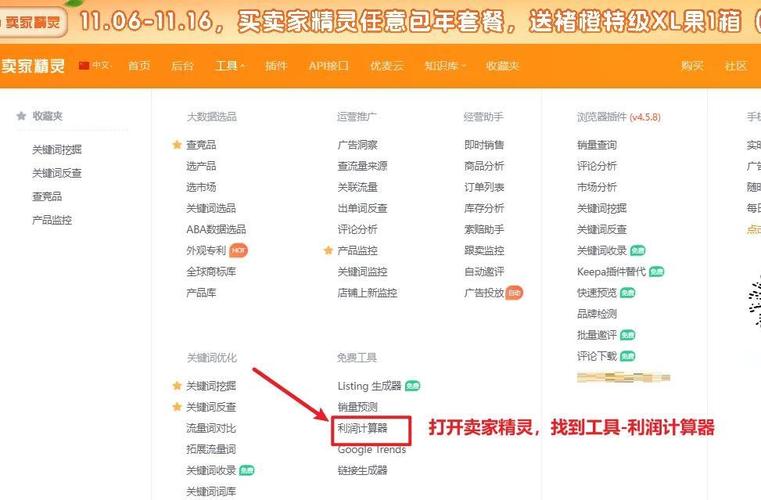Open 关键词选品 under 大数据选品
The height and width of the screenshot is (500, 761).
click(x=211, y=208)
